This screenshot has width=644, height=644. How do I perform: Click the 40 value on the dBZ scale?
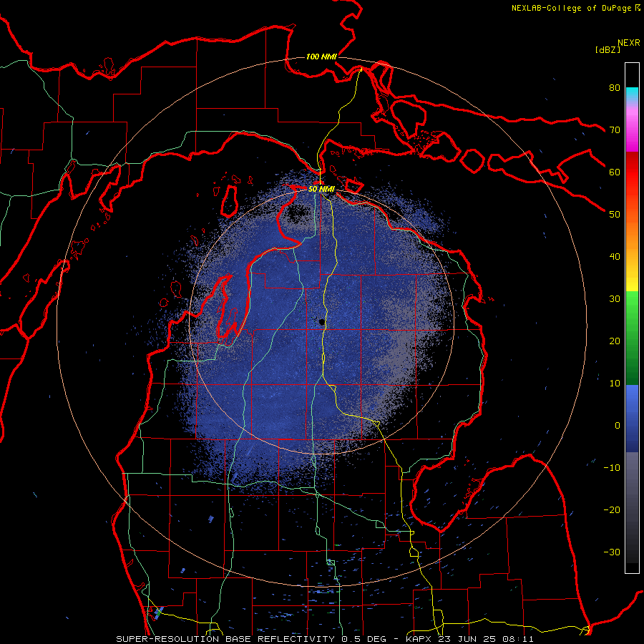tap(615, 257)
